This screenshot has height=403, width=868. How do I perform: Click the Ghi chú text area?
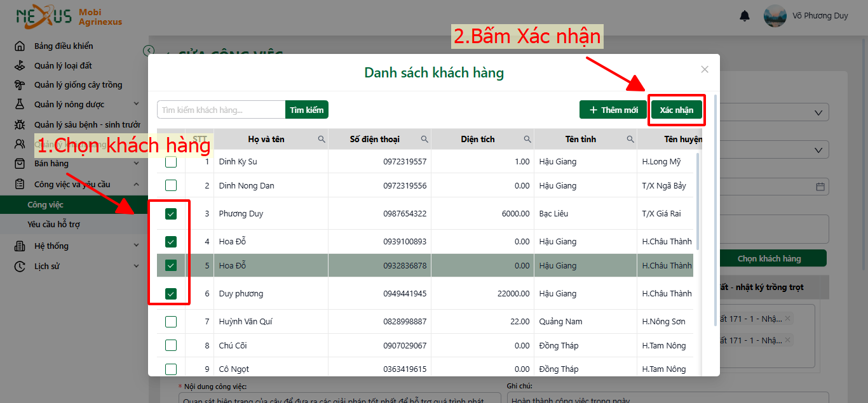click(668, 398)
